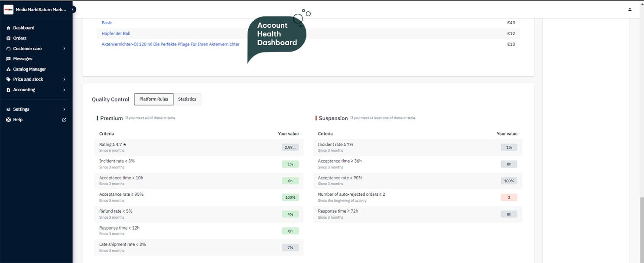Switch to the Statistics tab
644x263 pixels.
click(x=187, y=99)
